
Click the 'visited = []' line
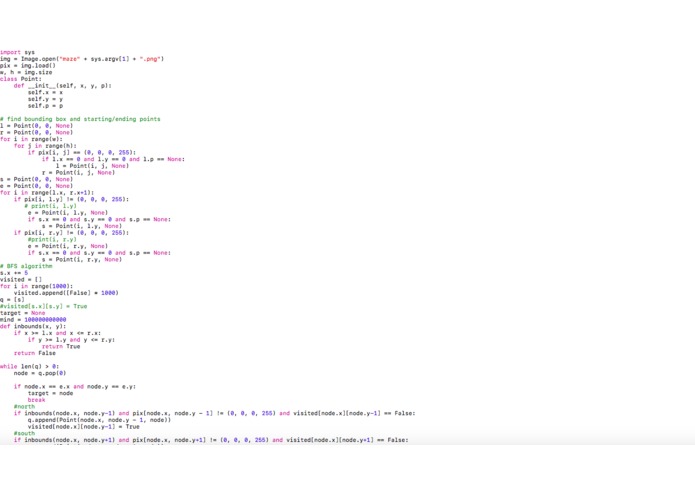pyautogui.click(x=21, y=280)
